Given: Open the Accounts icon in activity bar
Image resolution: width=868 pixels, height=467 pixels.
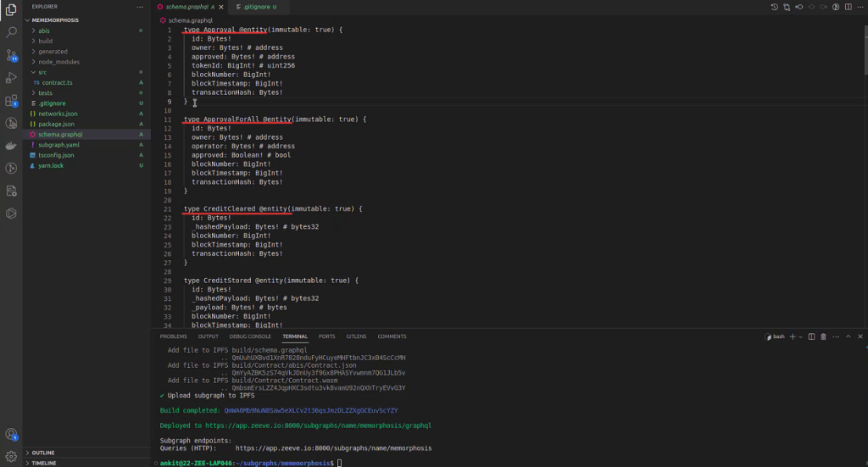Looking at the screenshot, I should 11,434.
